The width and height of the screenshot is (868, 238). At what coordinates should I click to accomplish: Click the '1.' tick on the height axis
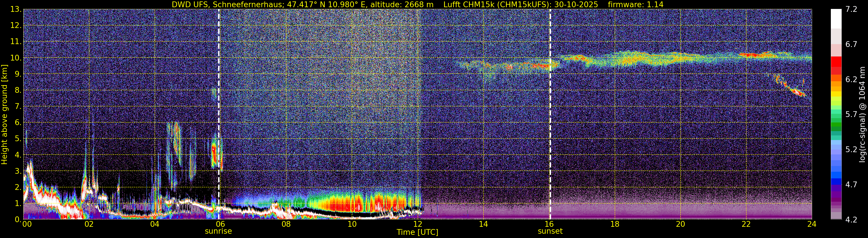tap(18, 204)
